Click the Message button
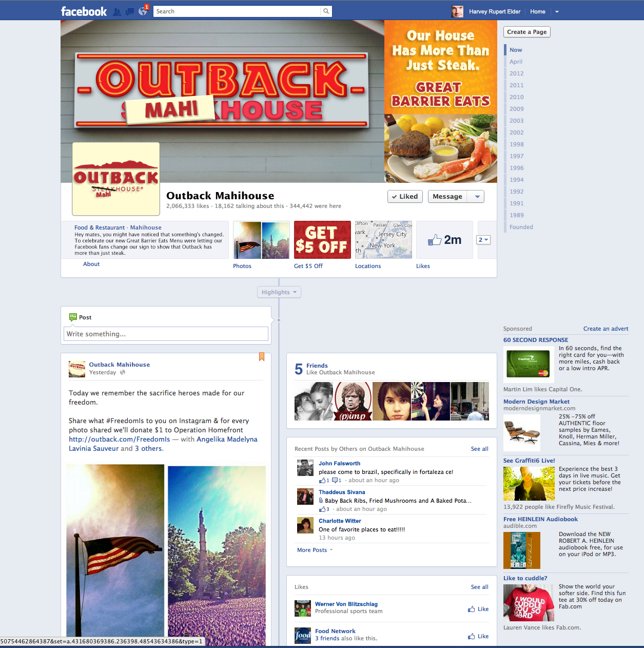Image resolution: width=644 pixels, height=648 pixels. tap(447, 196)
